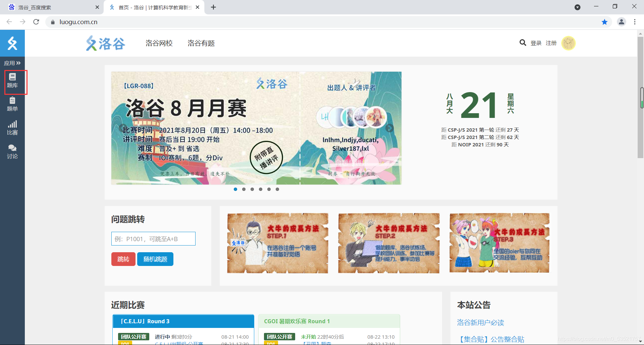Go back in browser history

(9, 22)
